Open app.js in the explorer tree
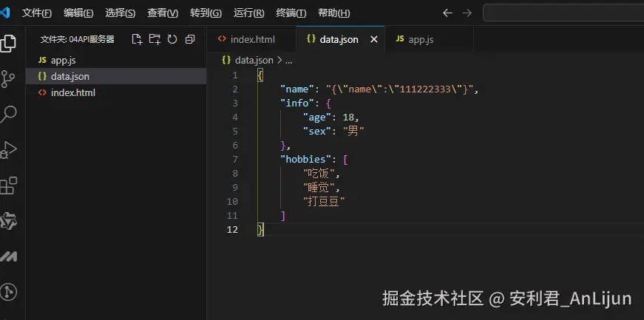The image size is (644, 320). click(x=116, y=61)
